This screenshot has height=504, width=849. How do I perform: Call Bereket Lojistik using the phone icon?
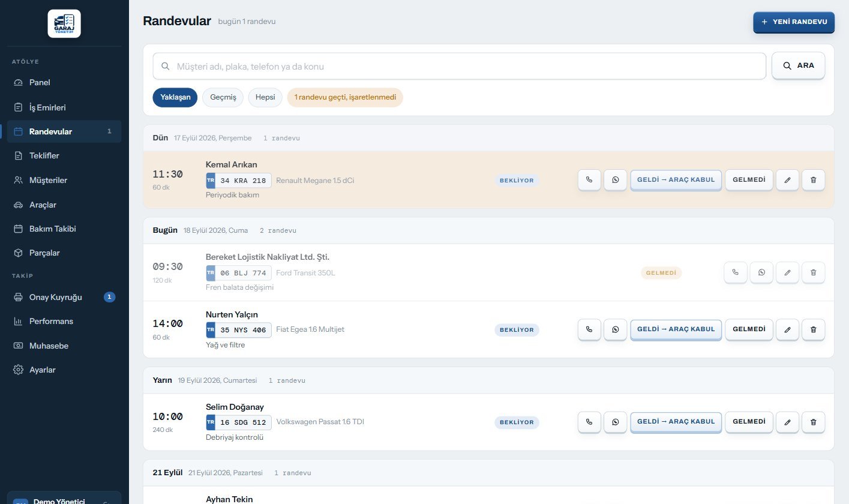[736, 272]
